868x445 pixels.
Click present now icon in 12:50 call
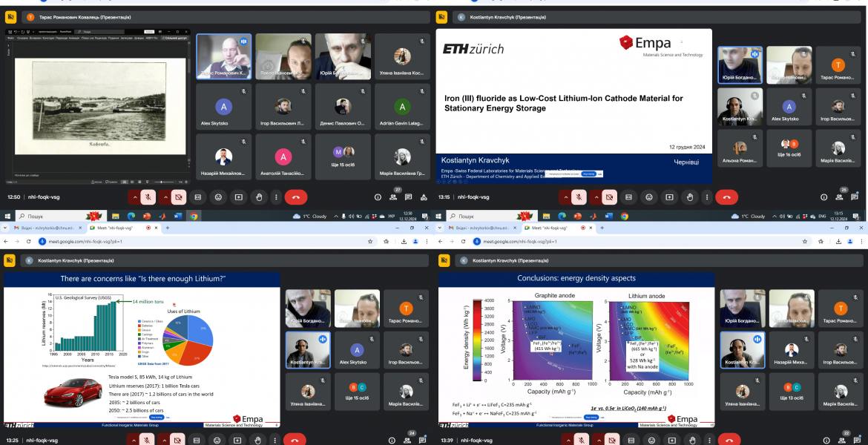point(239,197)
